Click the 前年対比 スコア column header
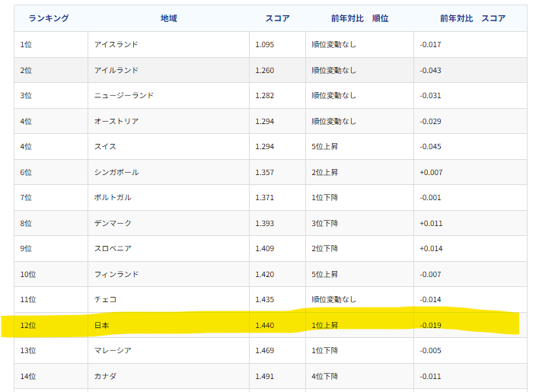The height and width of the screenshot is (392, 539). pyautogui.click(x=472, y=18)
